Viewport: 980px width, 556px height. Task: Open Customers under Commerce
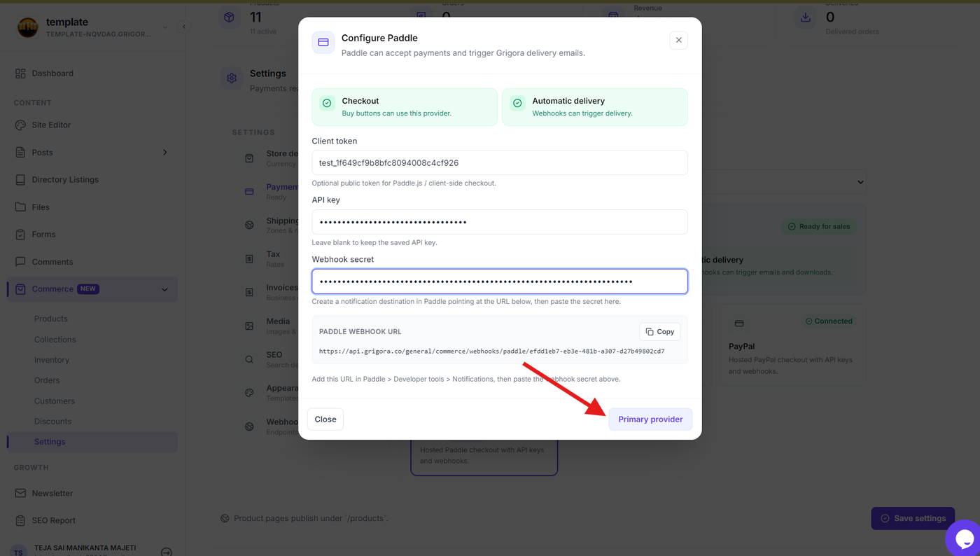pos(55,401)
